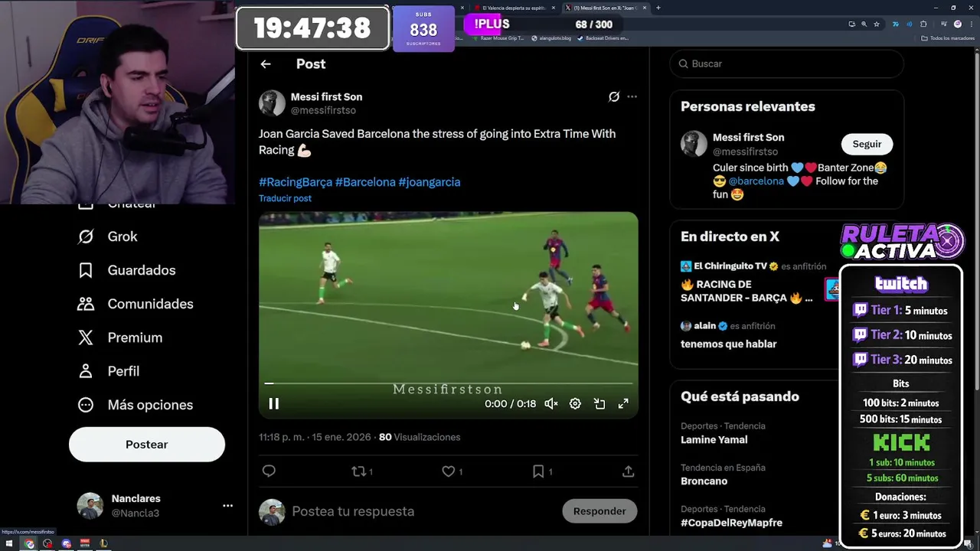Open Nanclares profile avatar in sidebar
980x551 pixels.
90,506
